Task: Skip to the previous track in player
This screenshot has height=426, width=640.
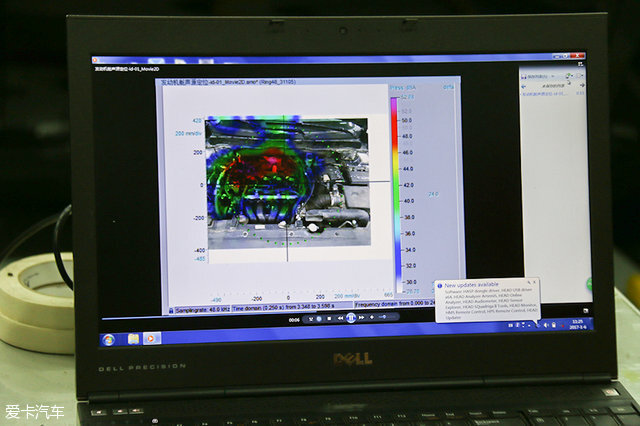Action: [x=338, y=318]
